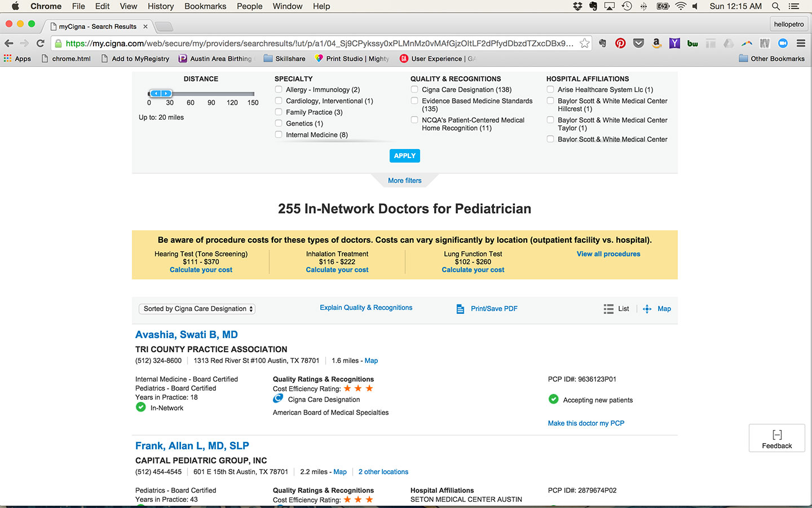The width and height of the screenshot is (812, 508).
Task: Click the Yahoo extension icon
Action: tap(674, 43)
